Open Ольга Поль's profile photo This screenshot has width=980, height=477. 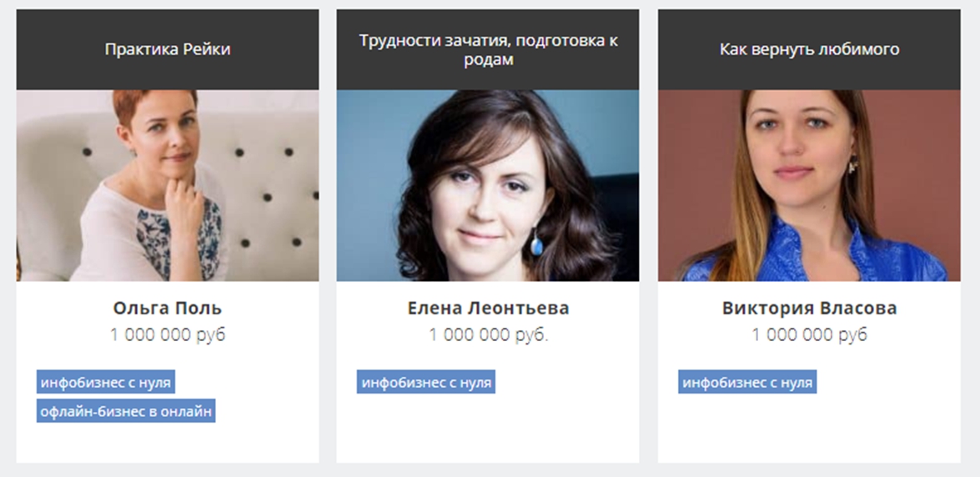(168, 186)
